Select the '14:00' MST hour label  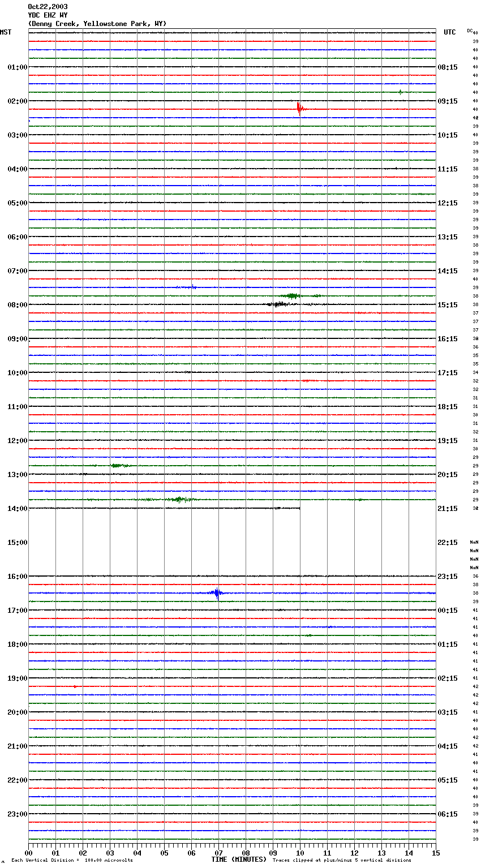click(18, 508)
